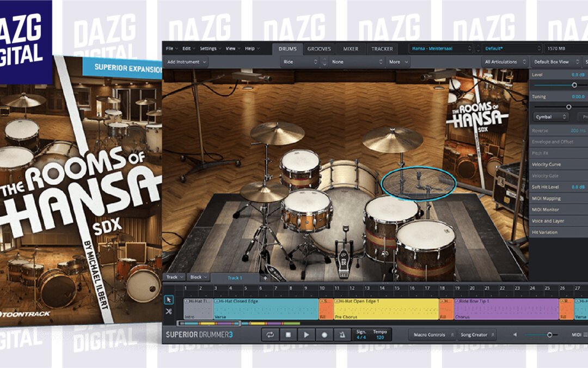588x368 pixels.
Task: Switch to the GROOVES tab
Action: 319,49
